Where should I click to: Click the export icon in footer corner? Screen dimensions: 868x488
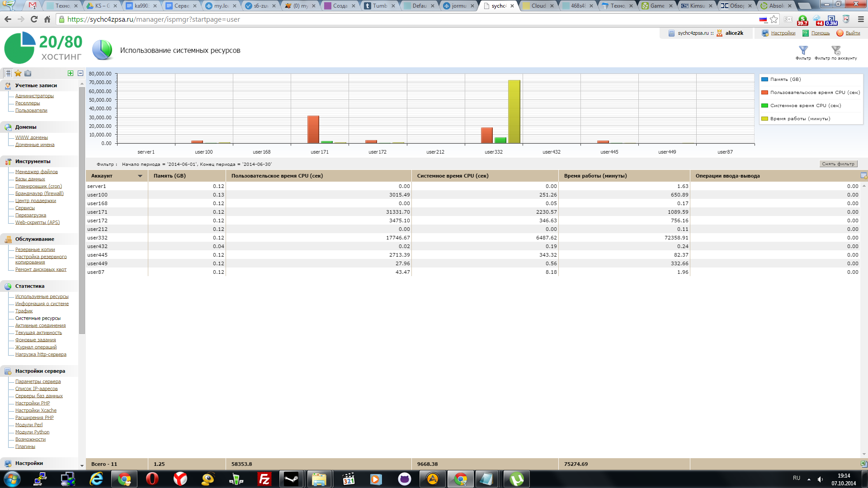click(x=863, y=464)
